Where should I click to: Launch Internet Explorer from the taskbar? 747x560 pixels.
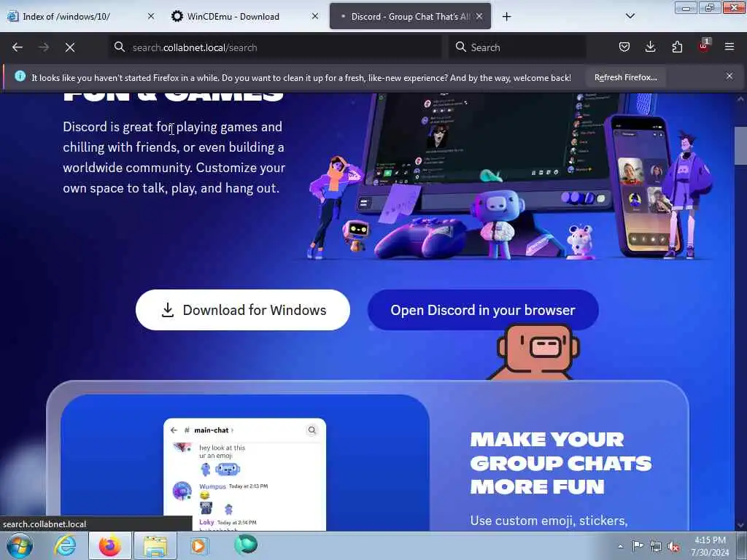[65, 545]
